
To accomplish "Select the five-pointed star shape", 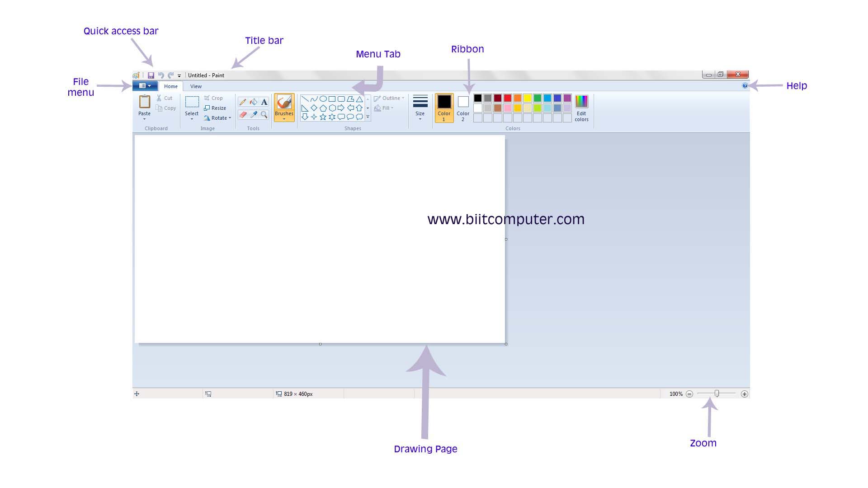I will (323, 116).
